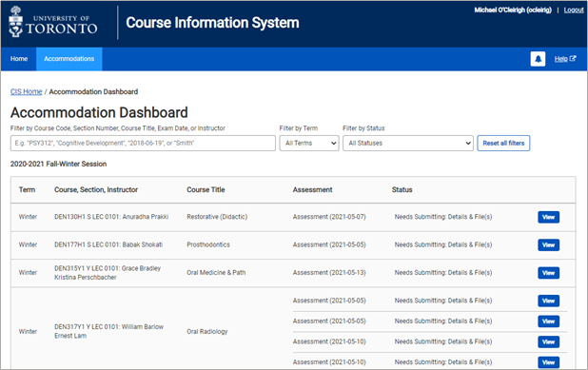This screenshot has height=370, width=588.
Task: View last visible 2021-05-10 assessment row
Action: (x=548, y=362)
